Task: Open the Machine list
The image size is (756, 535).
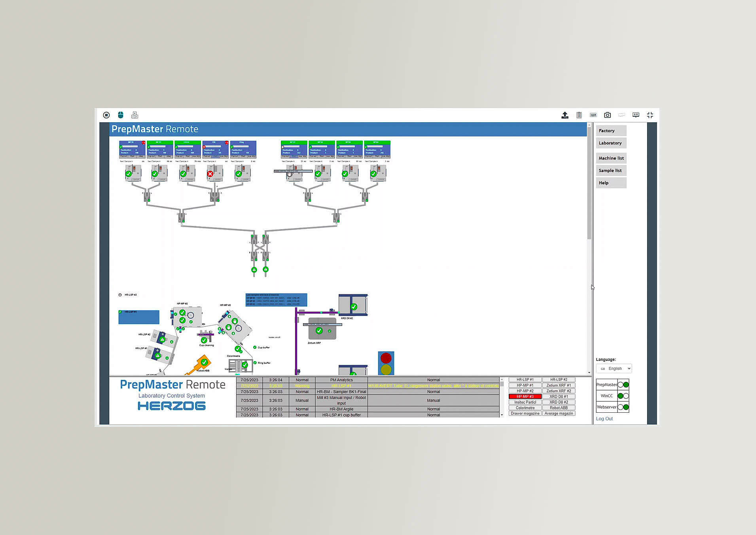Action: [611, 158]
